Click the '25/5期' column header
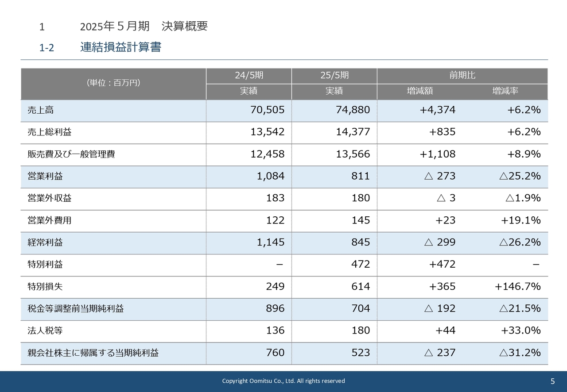 [x=334, y=75]
